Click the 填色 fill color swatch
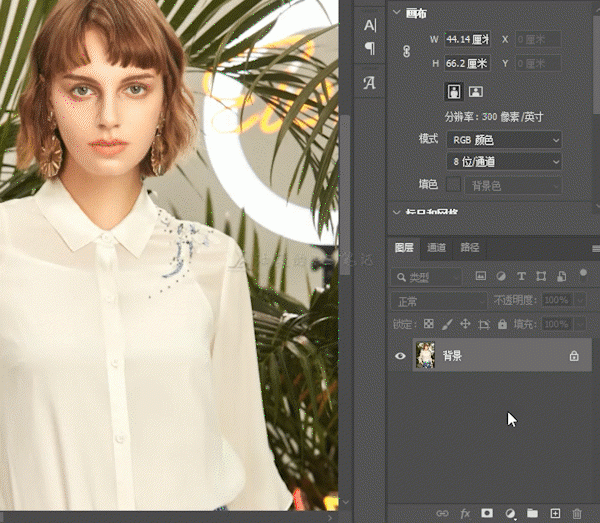Viewport: 600px width, 523px height. pos(454,185)
